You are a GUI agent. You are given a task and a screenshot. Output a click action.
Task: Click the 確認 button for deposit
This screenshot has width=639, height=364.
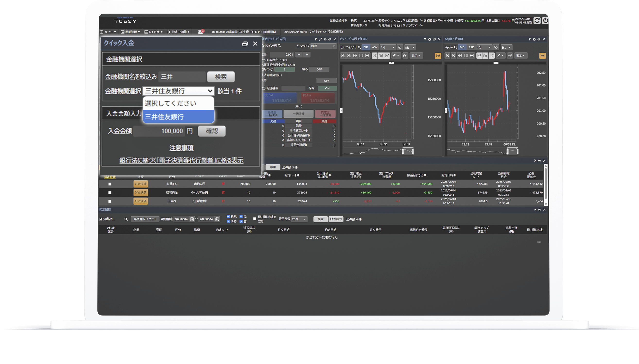(x=212, y=131)
